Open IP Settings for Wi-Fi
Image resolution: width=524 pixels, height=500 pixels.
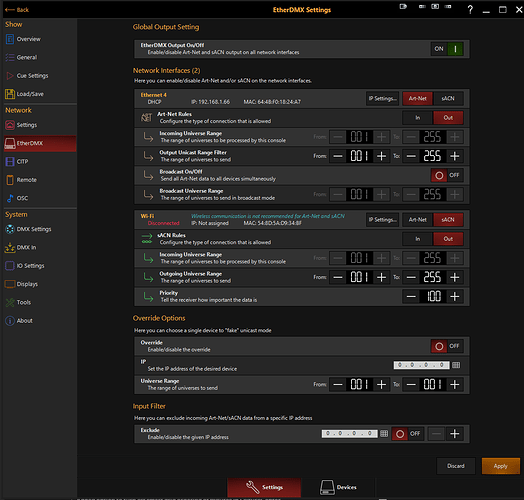tap(382, 220)
